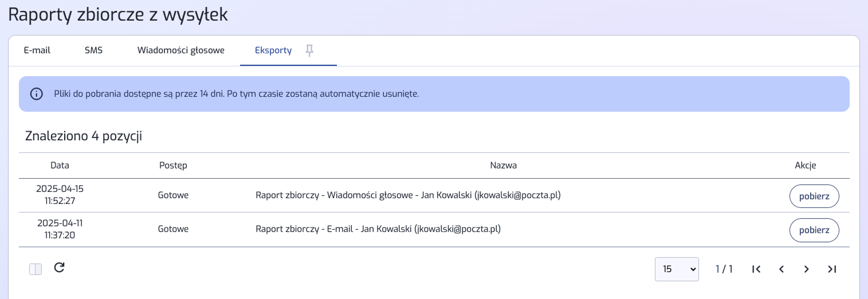Go to the previous page

(781, 269)
